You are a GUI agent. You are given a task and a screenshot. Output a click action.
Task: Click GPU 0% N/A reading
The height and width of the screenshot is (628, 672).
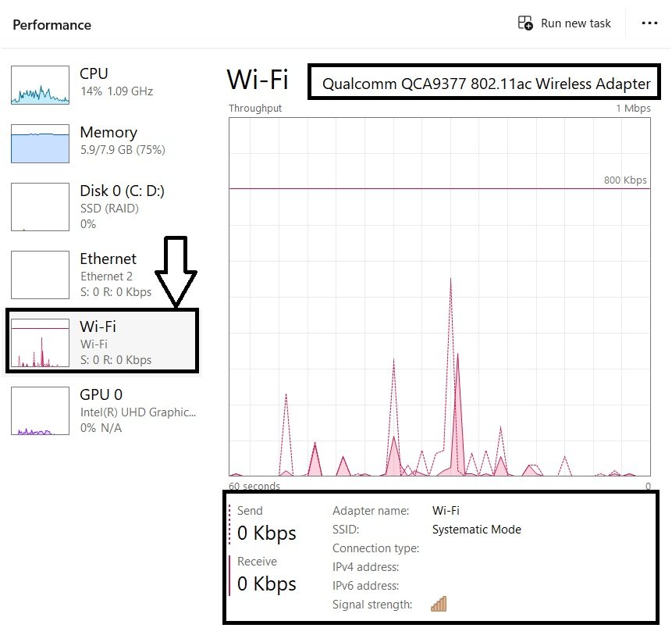(x=101, y=428)
